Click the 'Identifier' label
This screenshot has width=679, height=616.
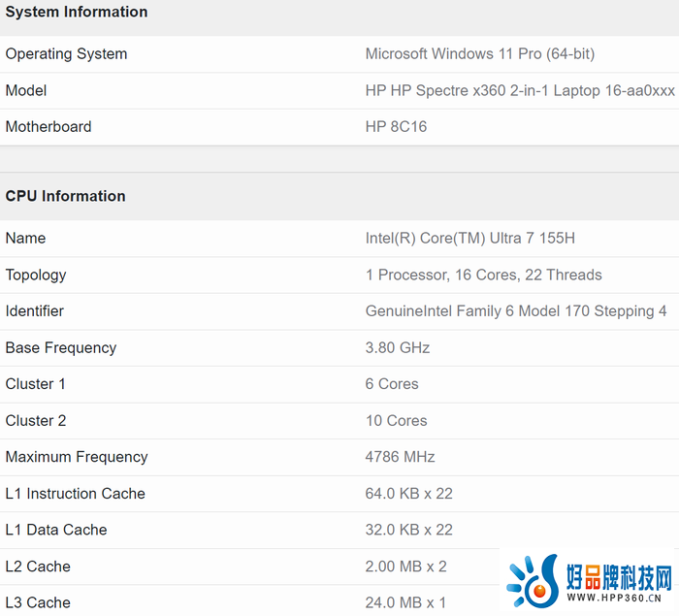coord(34,311)
